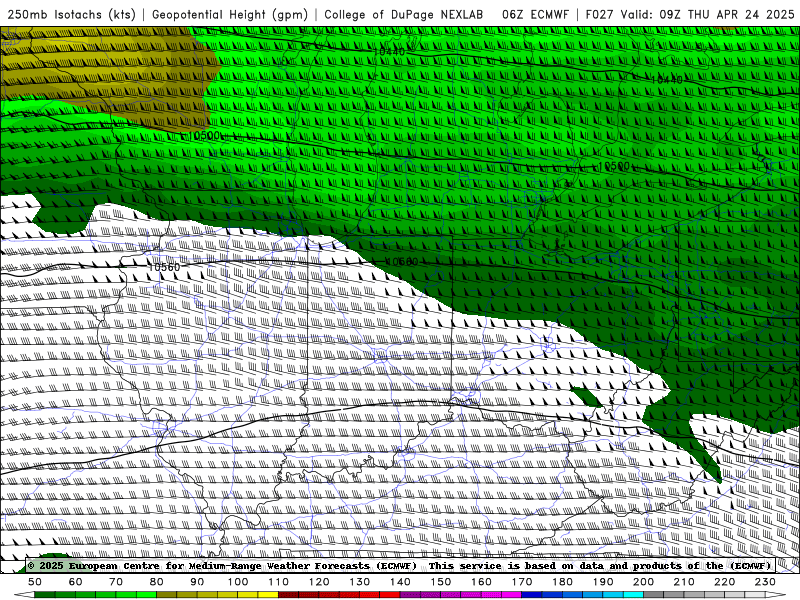Click the 10500 contour label beside the olive shading
800x600 pixels.
205,136
